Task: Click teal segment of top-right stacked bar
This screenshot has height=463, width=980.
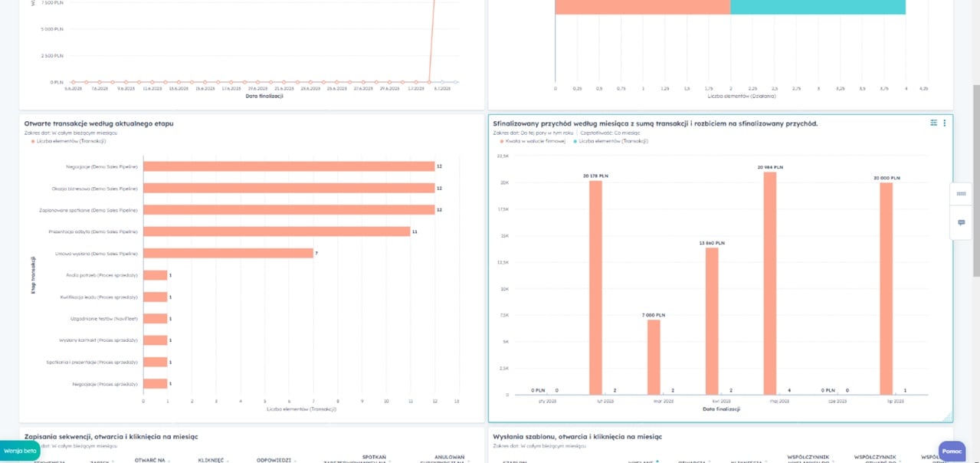Action: 818,7
